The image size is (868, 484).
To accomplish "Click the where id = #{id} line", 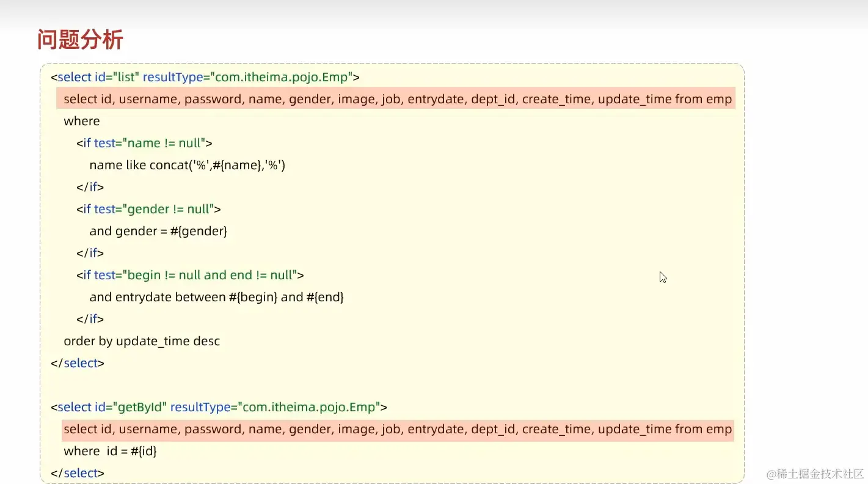I will click(111, 451).
